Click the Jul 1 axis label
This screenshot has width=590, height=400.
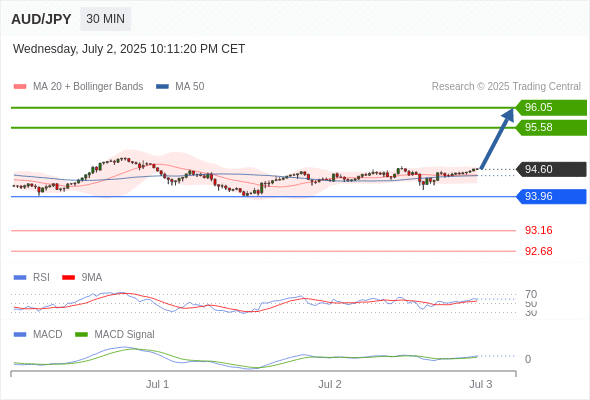click(x=157, y=384)
